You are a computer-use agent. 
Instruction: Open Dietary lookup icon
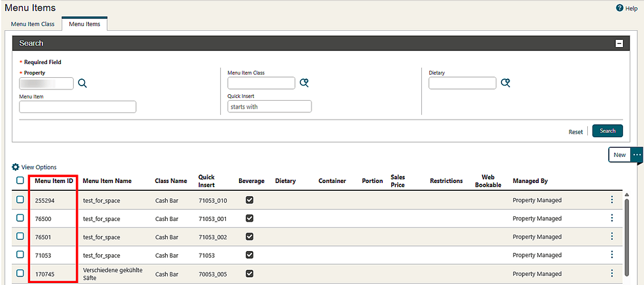pos(506,83)
